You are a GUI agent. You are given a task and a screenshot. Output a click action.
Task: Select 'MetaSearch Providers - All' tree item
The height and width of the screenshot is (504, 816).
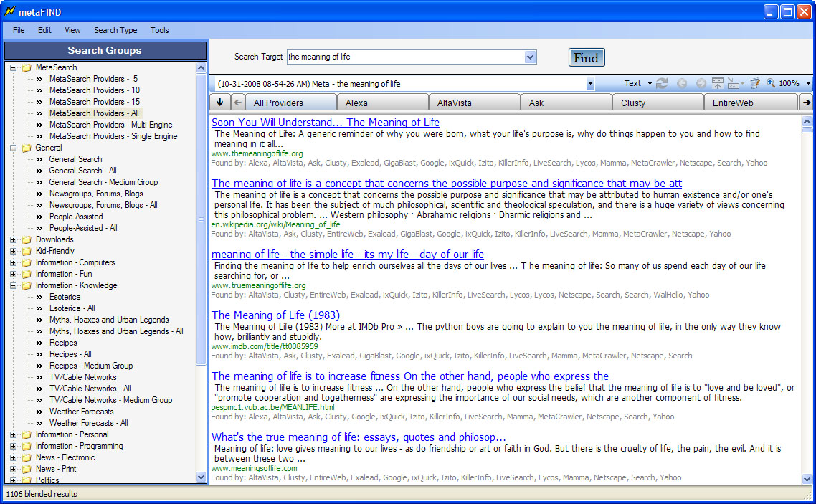(x=94, y=113)
